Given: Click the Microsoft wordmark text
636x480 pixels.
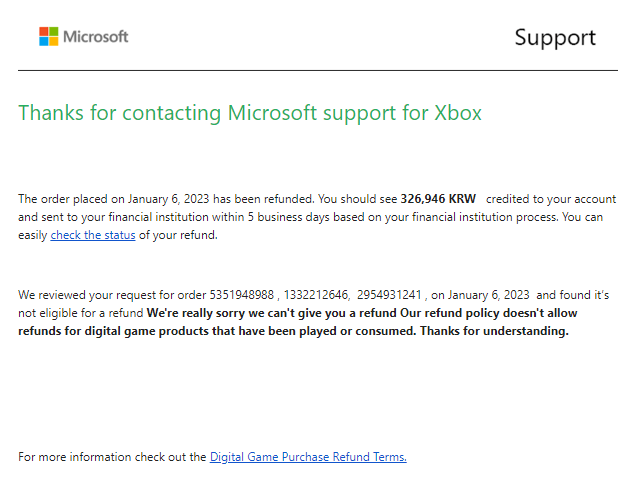Looking at the screenshot, I should click(x=96, y=37).
